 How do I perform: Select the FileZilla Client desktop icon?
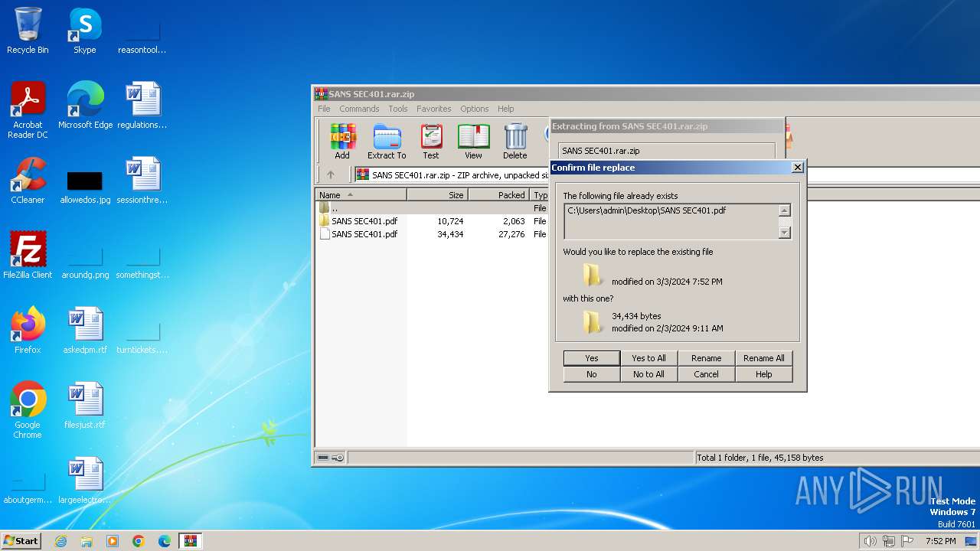[28, 256]
